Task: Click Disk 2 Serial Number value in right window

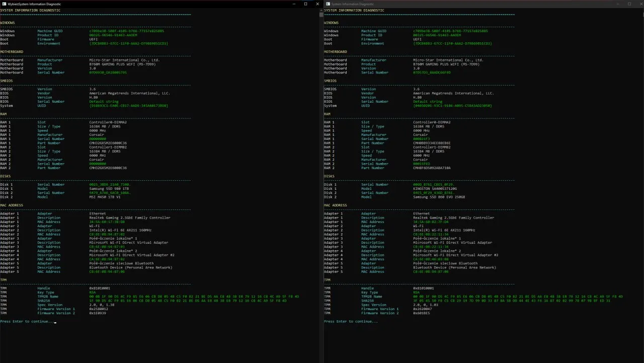Action: click(x=433, y=193)
